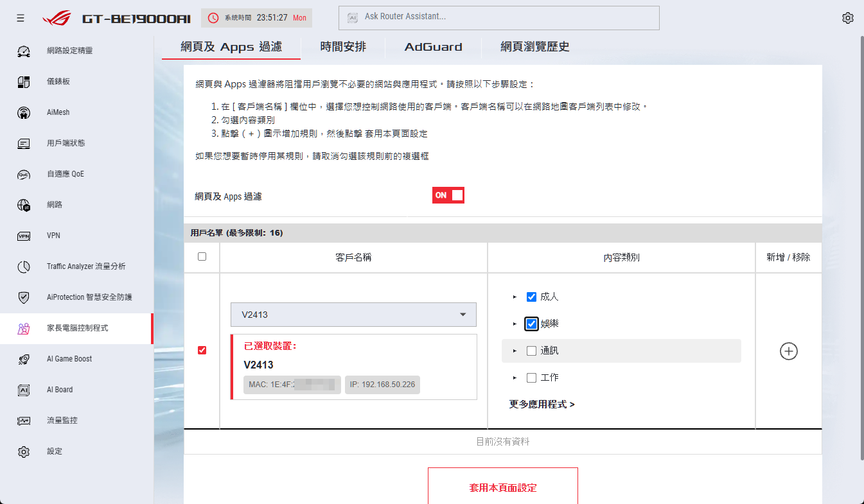The height and width of the screenshot is (504, 864).
Task: Open settings gear in top right corner
Action: (x=848, y=18)
